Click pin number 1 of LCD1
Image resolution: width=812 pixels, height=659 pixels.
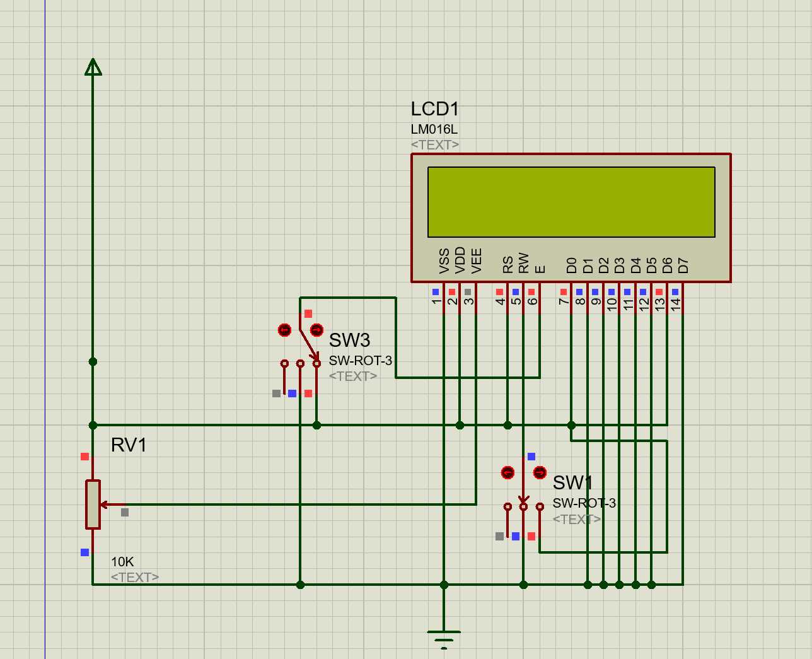point(436,301)
